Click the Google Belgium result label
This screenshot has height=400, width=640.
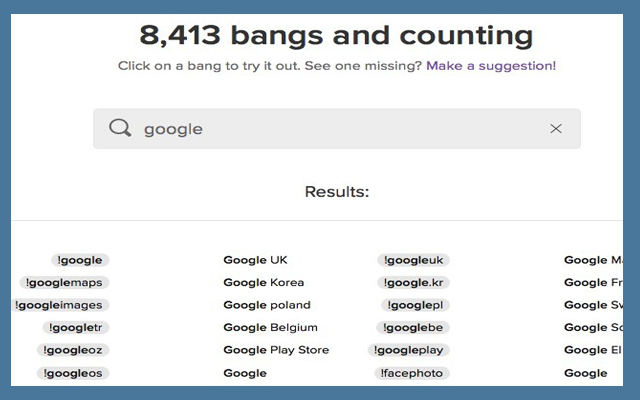coord(270,327)
